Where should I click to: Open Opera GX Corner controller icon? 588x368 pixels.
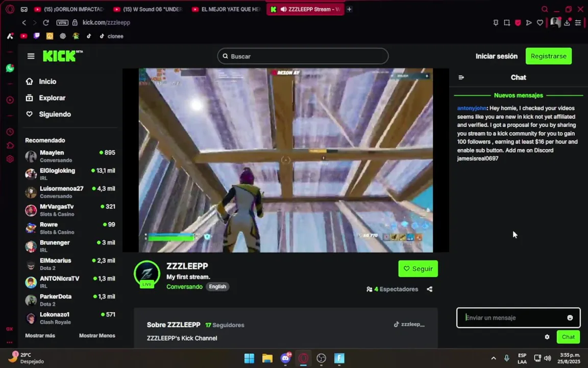click(x=24, y=9)
